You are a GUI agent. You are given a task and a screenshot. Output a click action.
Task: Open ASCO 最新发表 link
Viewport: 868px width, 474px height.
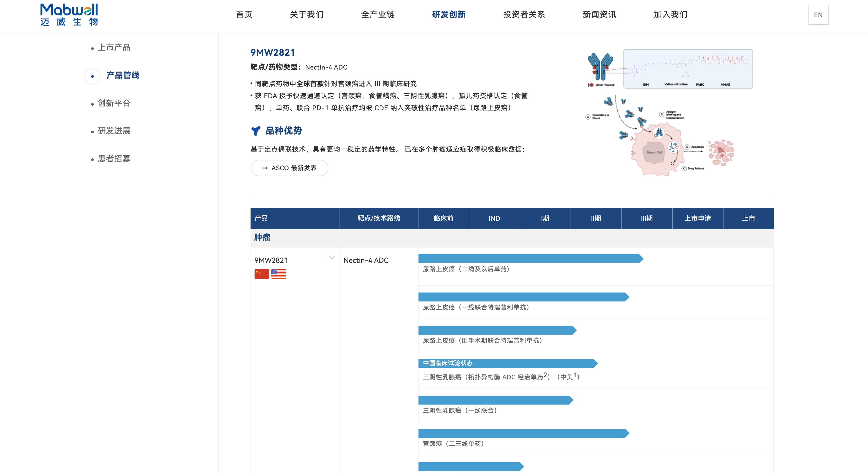tap(289, 168)
